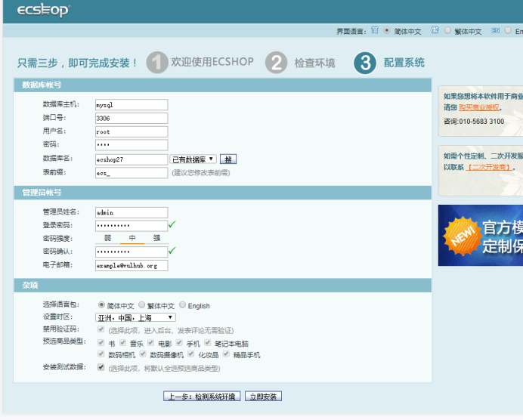
Task: Click step label 欢迎使用ECSHOP
Action: coord(212,62)
